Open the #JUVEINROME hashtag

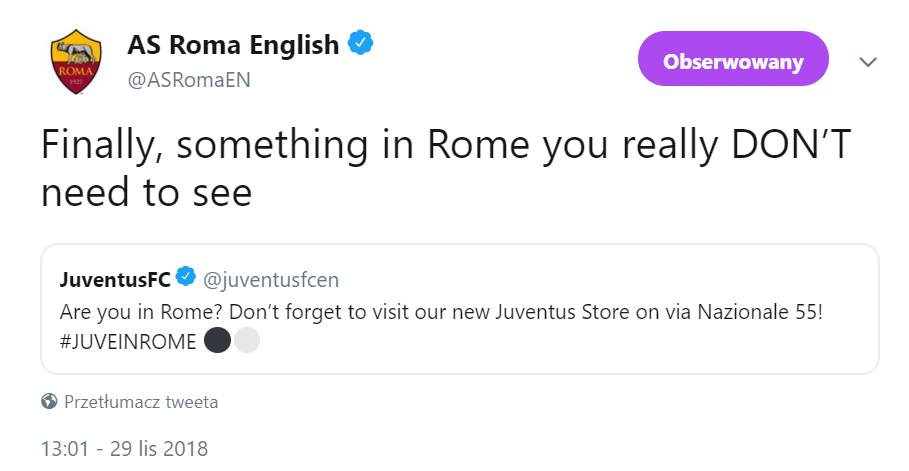pos(128,342)
